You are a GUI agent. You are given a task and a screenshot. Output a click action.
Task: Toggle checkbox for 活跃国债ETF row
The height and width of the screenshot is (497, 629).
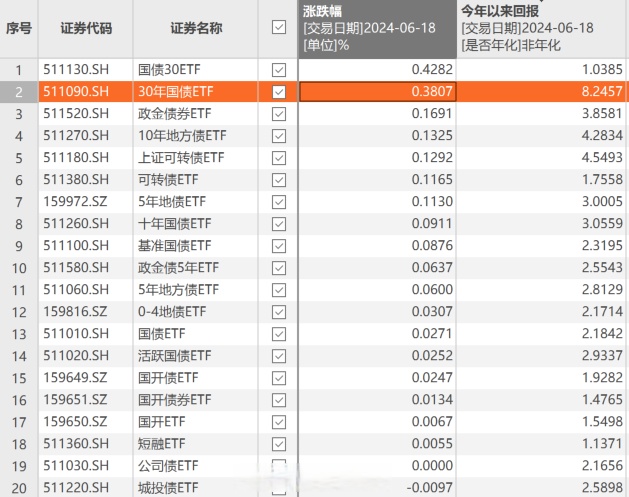coord(279,356)
